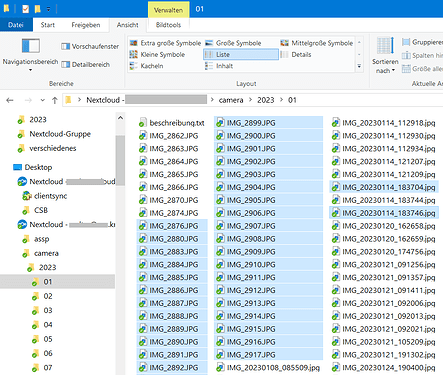Expand the layout gallery with bottom arrow
443x375 pixels.
(359, 66)
